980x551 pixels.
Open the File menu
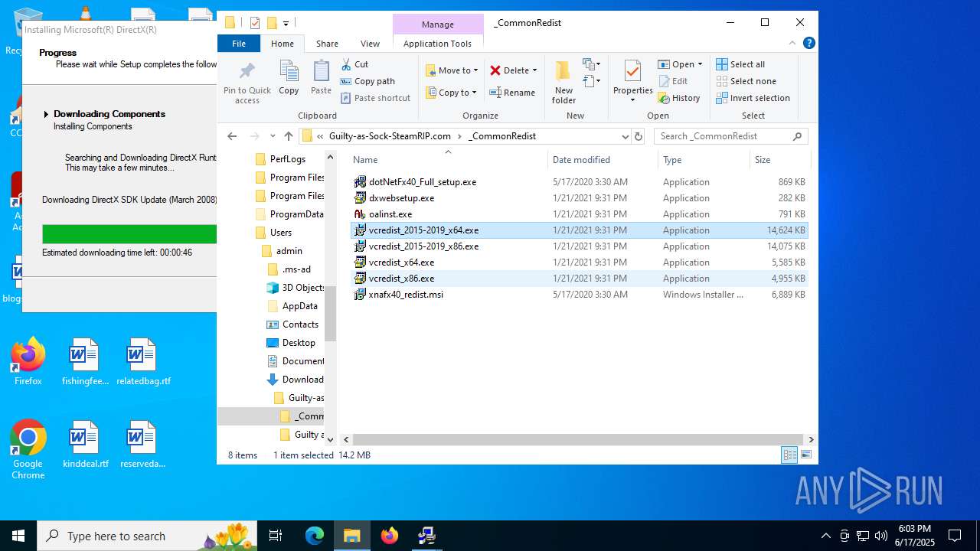(x=239, y=44)
